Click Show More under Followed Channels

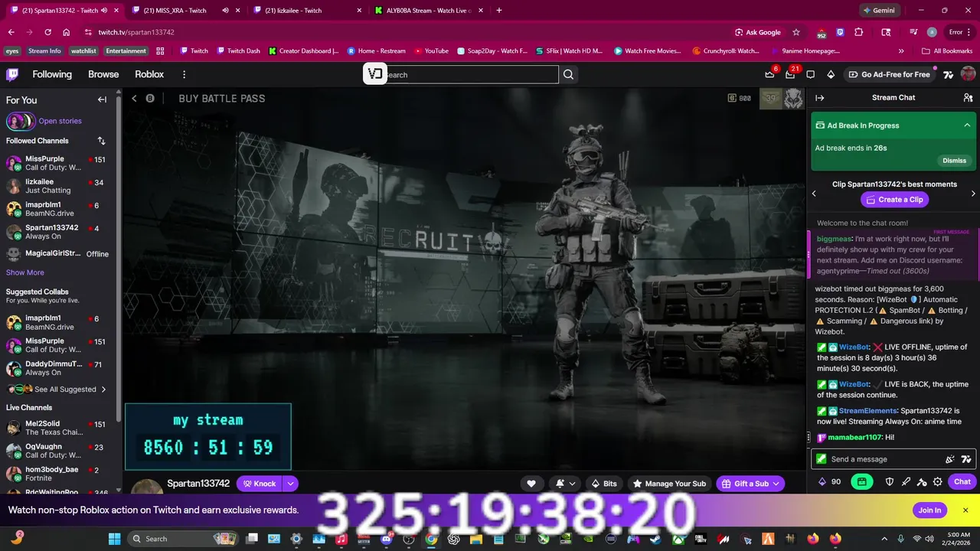[25, 272]
